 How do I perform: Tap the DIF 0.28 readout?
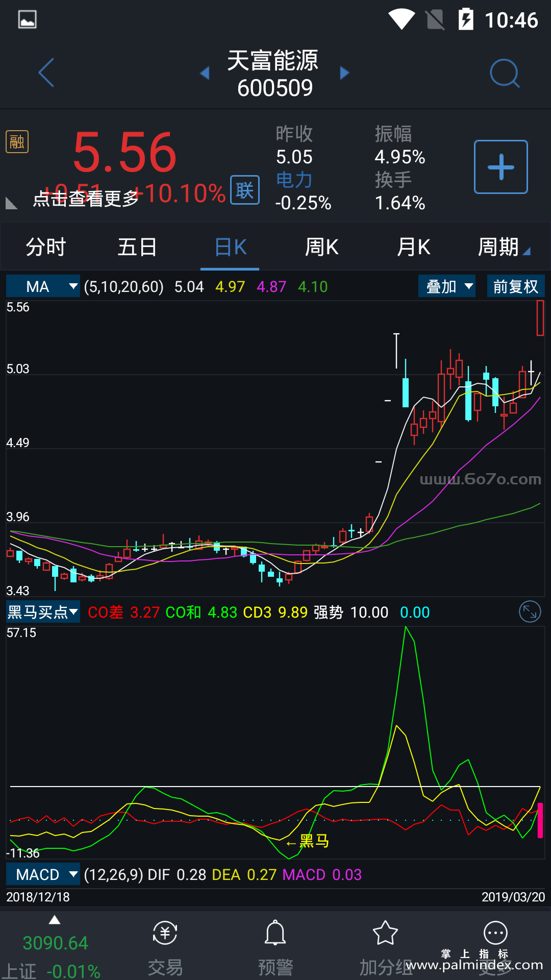click(177, 874)
